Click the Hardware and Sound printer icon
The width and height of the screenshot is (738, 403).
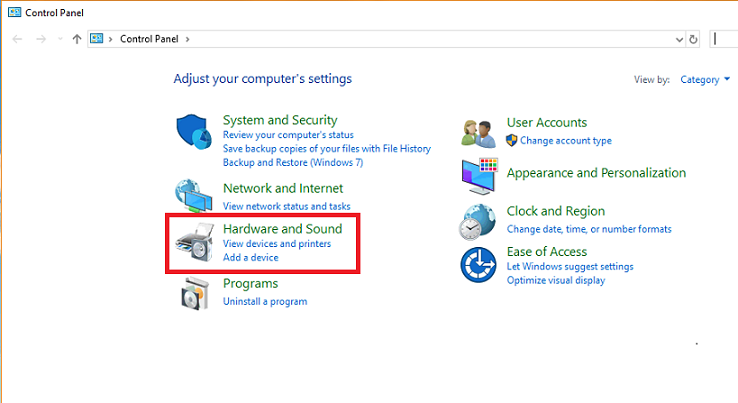coord(192,244)
